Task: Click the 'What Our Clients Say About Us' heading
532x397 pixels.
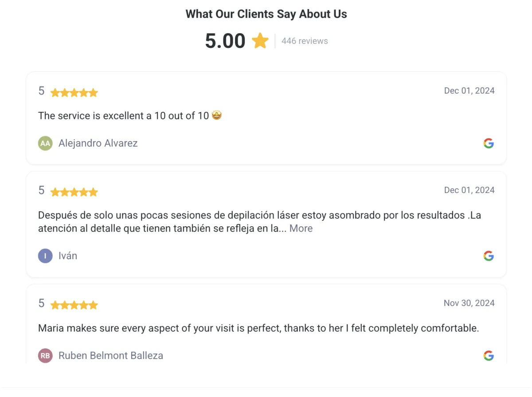Action: (266, 14)
